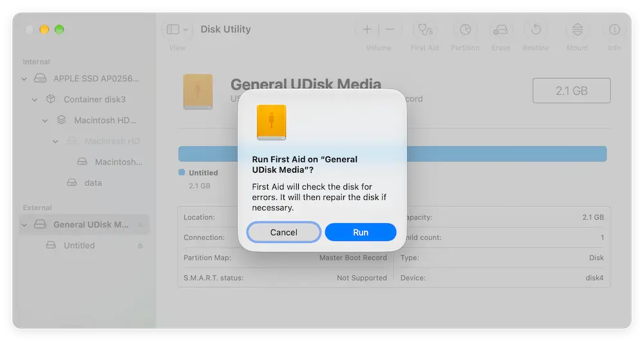Click the Mount toolbar icon
The height and width of the screenshot is (341, 644).
pos(577,29)
